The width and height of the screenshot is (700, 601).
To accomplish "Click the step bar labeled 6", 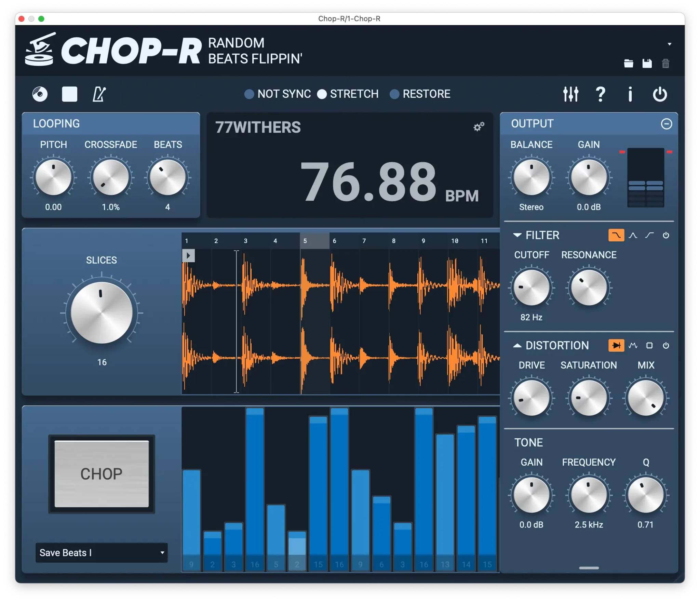I will pos(381,533).
